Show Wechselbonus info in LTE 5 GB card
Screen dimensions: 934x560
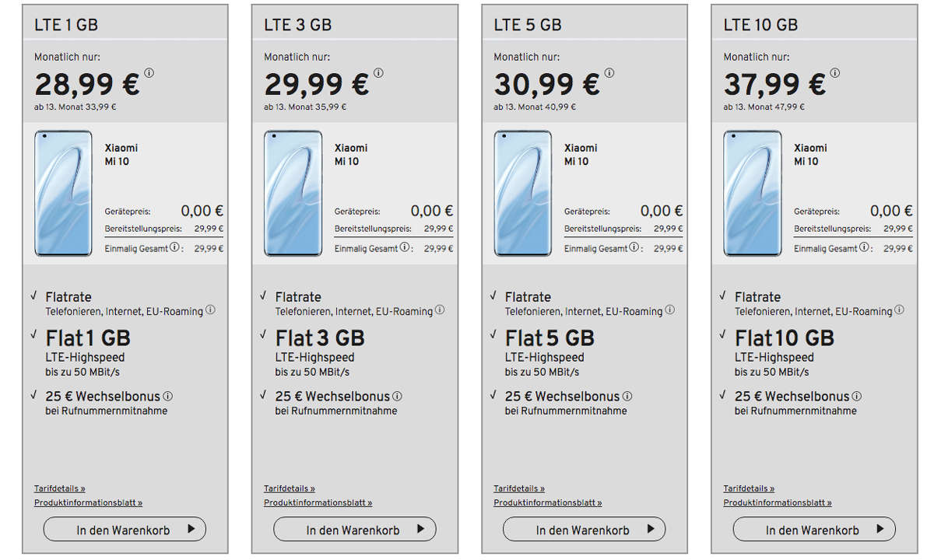point(627,396)
